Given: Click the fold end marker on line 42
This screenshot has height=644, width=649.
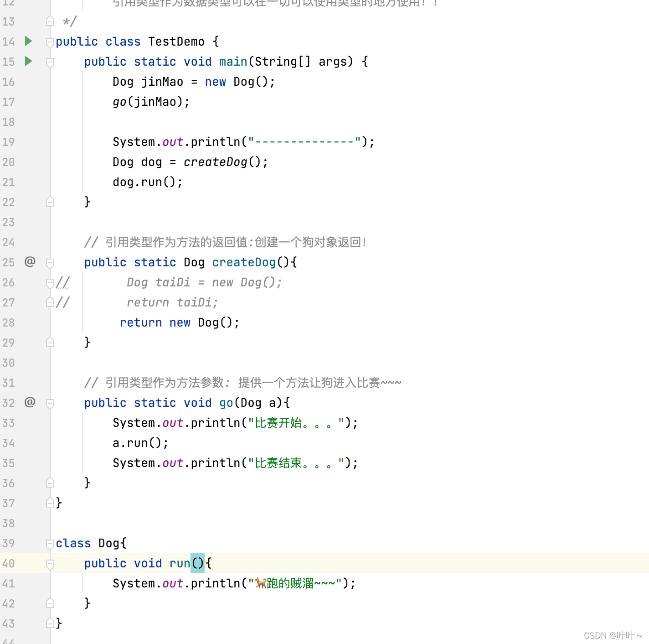Looking at the screenshot, I should (x=50, y=602).
